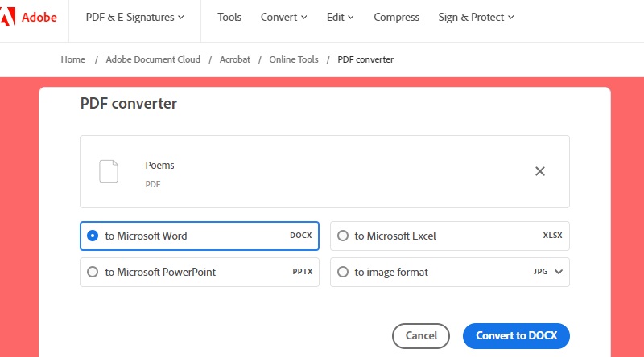Open the Compress menu item
Viewport: 644px width, 357px height.
coord(396,17)
